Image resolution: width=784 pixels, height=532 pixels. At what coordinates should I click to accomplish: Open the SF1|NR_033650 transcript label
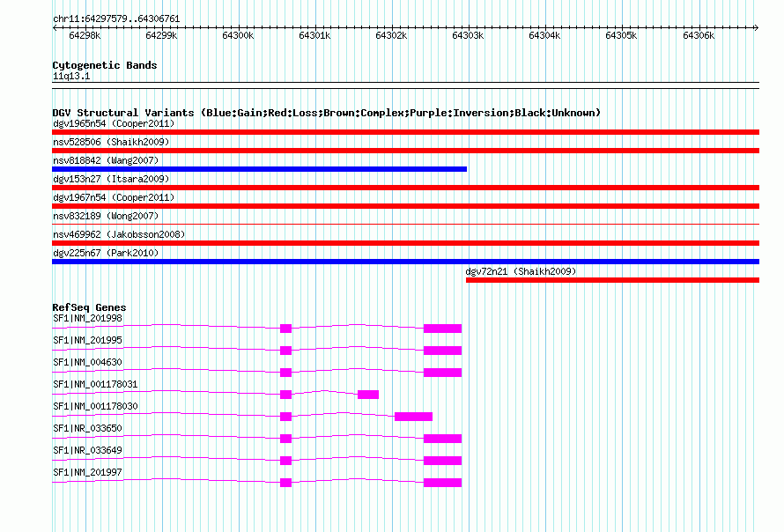point(87,428)
